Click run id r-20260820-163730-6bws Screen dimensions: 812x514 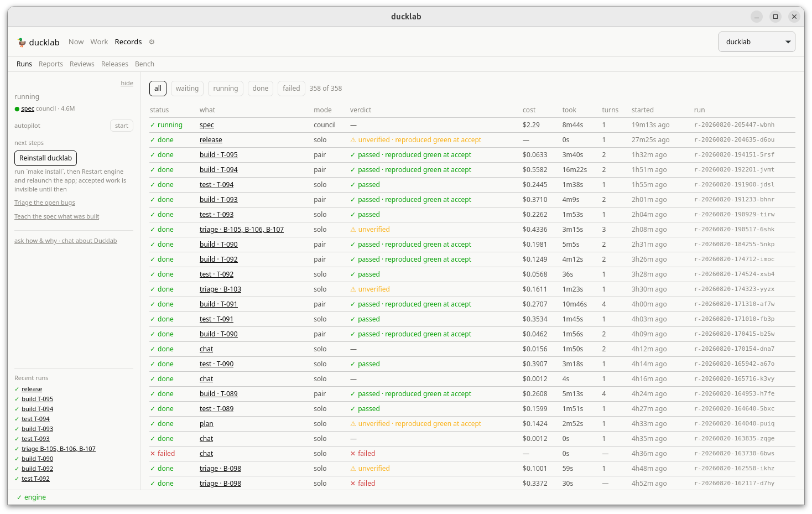(735, 454)
